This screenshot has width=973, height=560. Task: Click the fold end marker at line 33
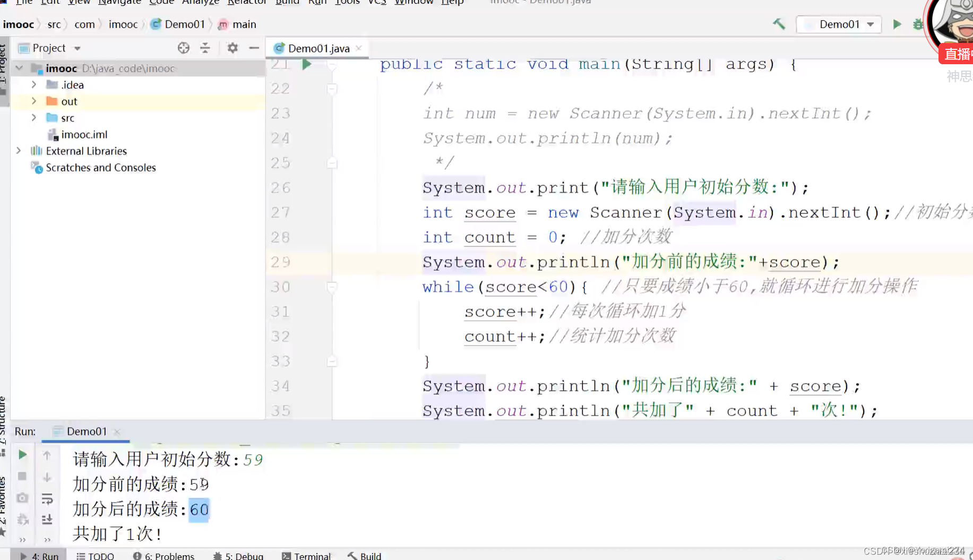(x=332, y=361)
